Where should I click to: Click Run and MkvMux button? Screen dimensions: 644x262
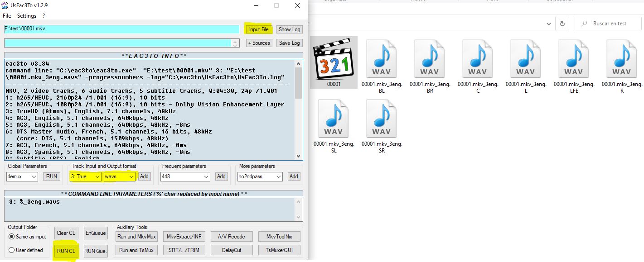click(x=136, y=237)
